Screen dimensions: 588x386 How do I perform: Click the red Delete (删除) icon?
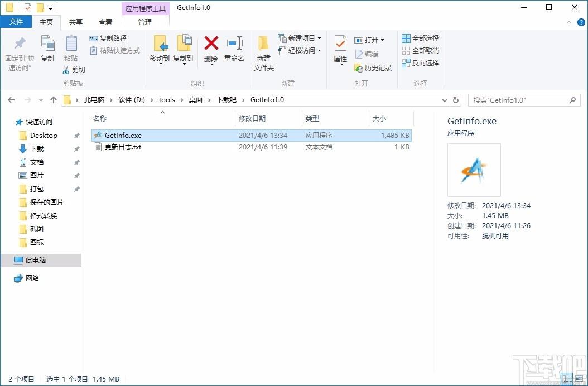pyautogui.click(x=211, y=43)
